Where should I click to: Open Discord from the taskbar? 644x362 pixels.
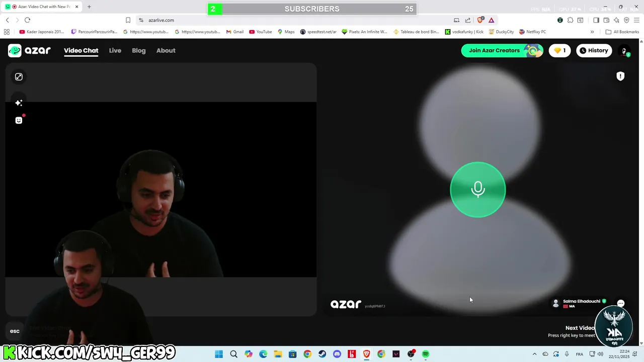[337, 354]
